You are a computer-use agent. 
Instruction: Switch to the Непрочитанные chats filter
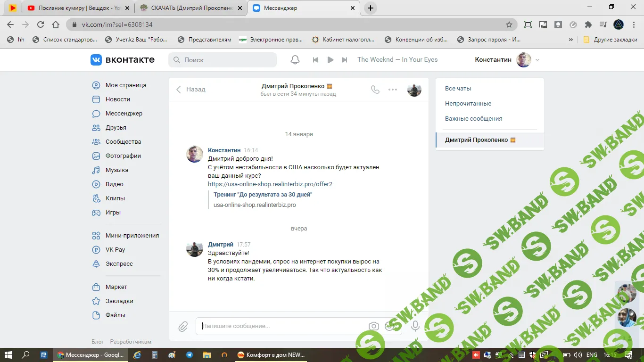pyautogui.click(x=468, y=104)
